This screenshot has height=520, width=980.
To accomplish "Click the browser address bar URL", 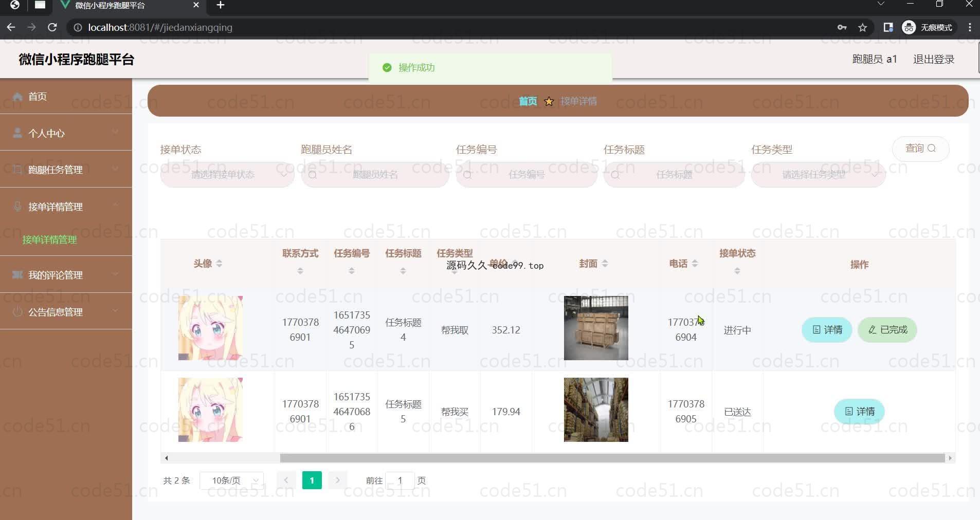I will click(160, 28).
